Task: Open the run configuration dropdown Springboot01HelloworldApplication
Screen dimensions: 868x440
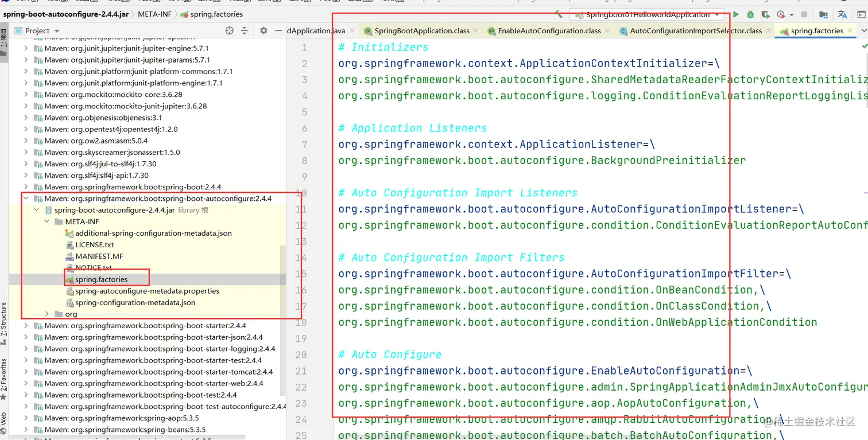Action: click(648, 14)
